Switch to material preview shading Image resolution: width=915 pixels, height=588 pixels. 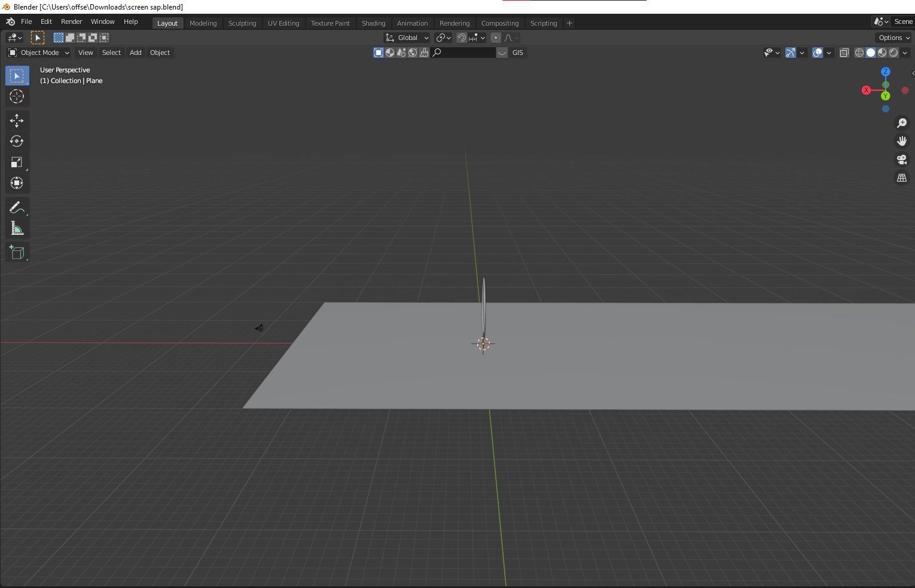(x=882, y=53)
